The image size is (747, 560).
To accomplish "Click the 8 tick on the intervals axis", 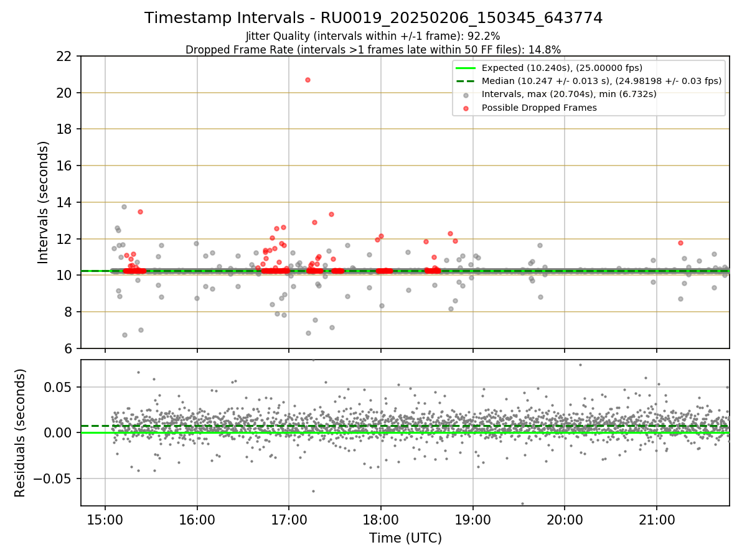I will point(70,312).
